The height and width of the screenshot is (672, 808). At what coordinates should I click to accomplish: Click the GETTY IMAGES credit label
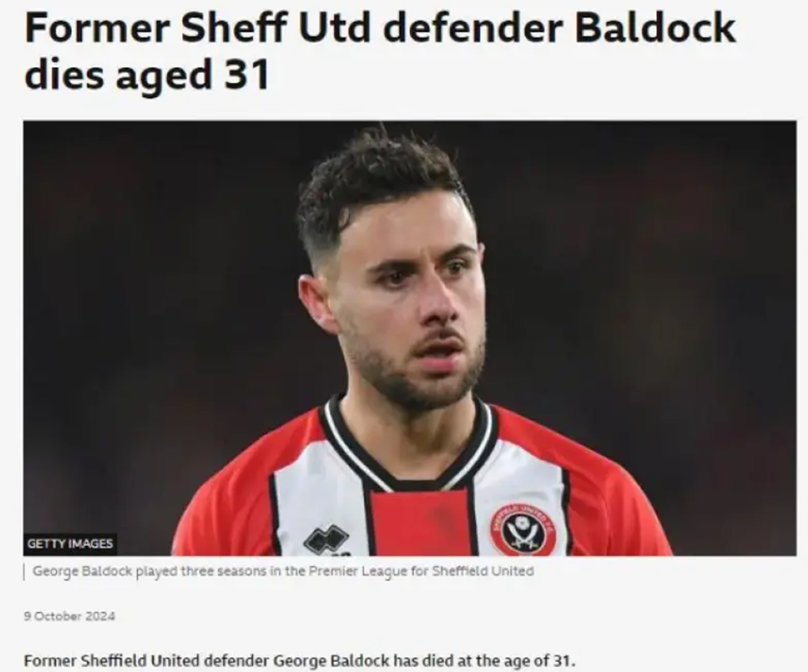[x=70, y=544]
